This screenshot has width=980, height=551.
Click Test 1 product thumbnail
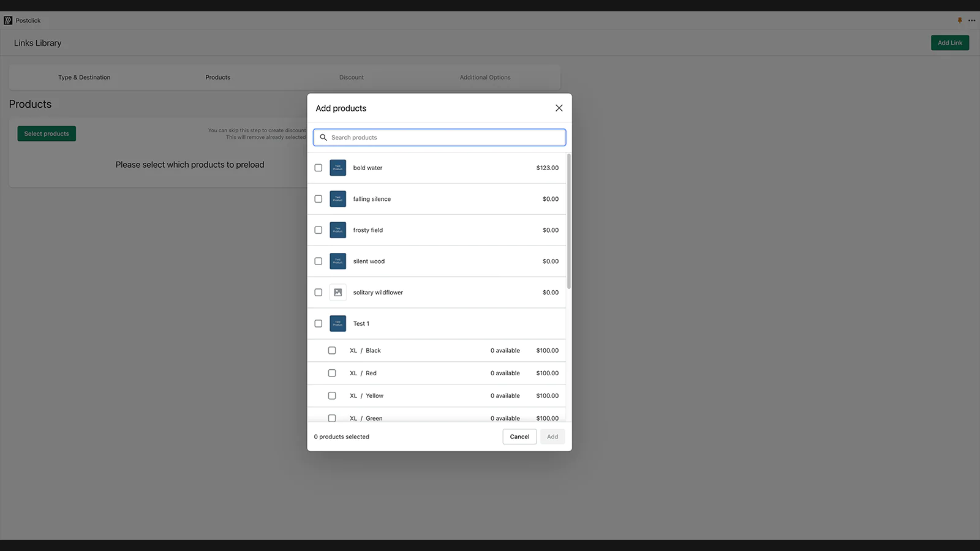coord(338,324)
